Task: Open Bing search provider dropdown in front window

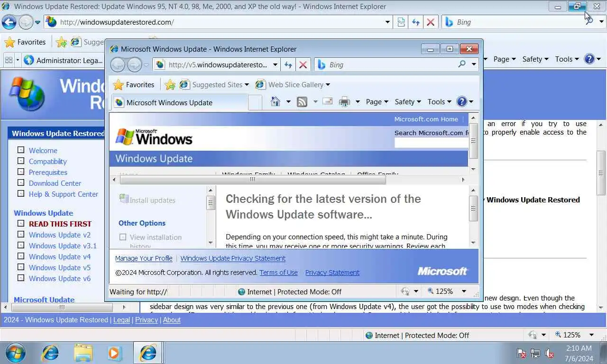Action: [x=474, y=64]
